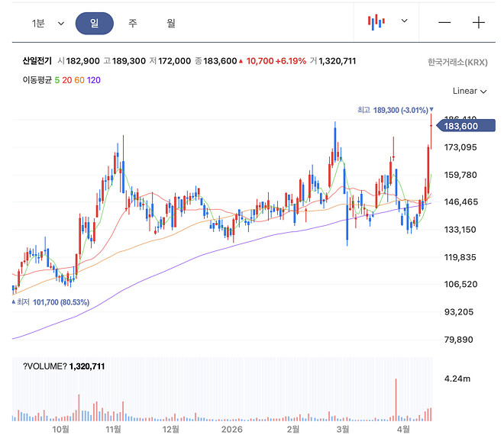Click the 저 172,000 low price value
Viewport: 504px width, 448px height.
pyautogui.click(x=170, y=61)
